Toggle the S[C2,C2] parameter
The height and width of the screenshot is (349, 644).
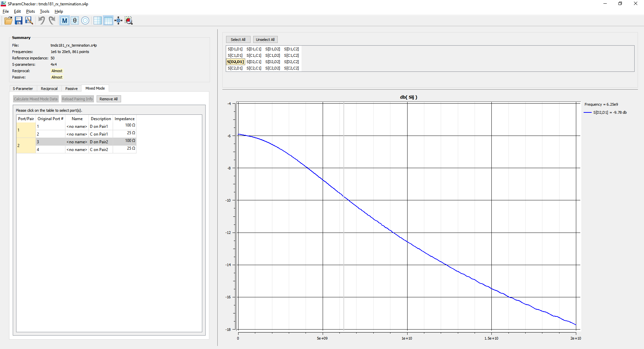pos(291,68)
